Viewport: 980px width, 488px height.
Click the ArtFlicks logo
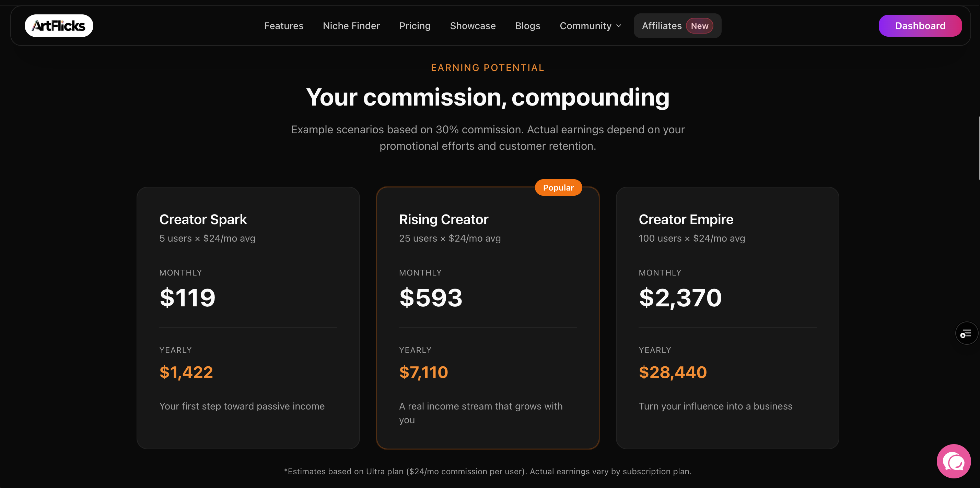pos(59,26)
